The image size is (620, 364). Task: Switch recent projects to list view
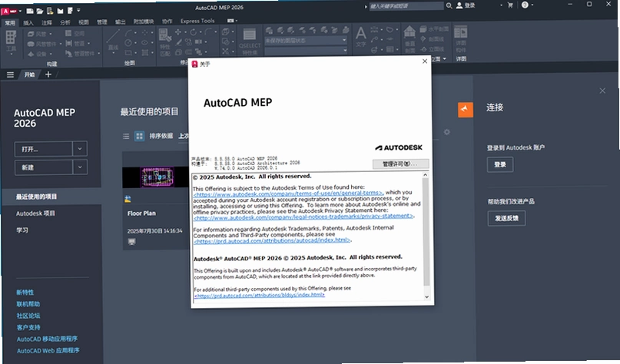coord(126,137)
